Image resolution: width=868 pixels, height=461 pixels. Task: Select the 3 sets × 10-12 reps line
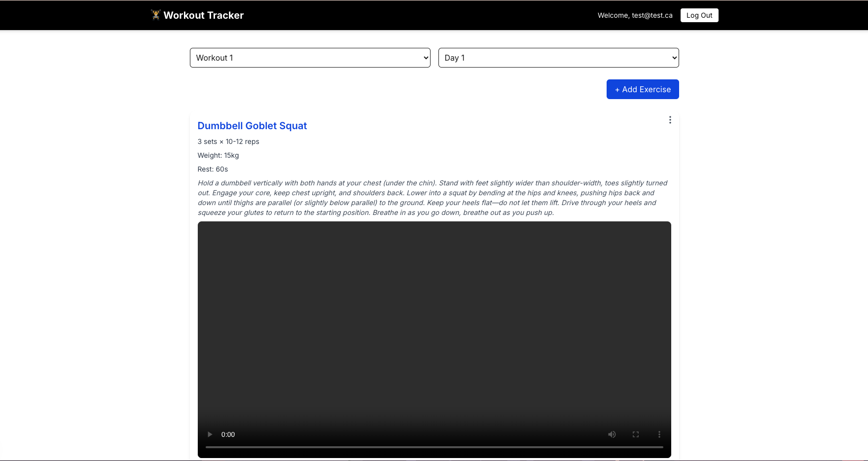(228, 142)
